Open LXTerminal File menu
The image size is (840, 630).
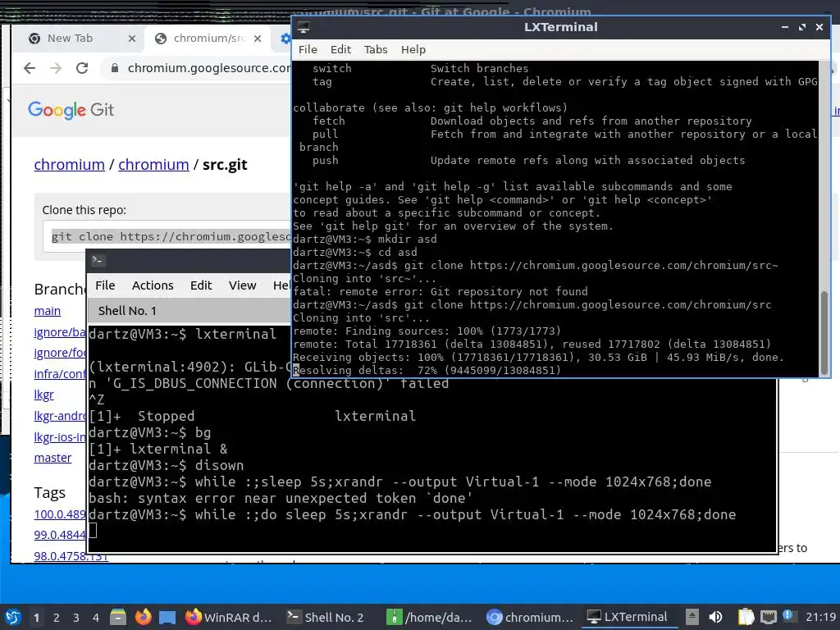pyautogui.click(x=308, y=49)
